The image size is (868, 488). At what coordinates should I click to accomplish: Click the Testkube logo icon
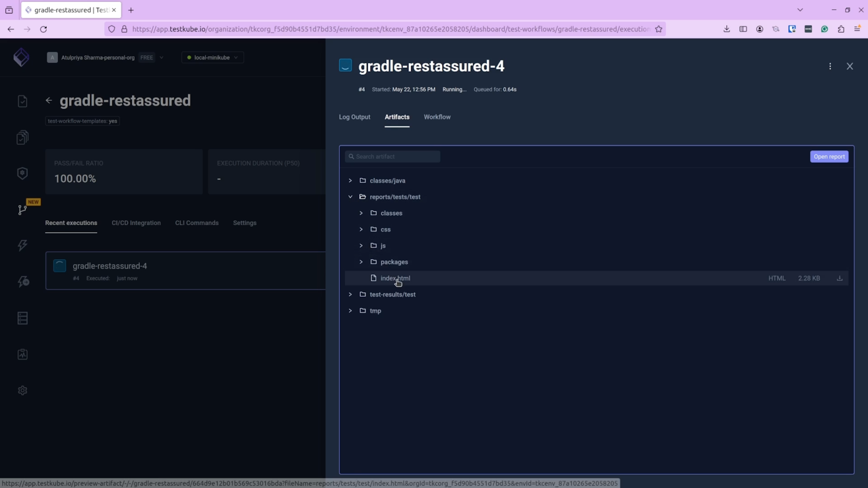(x=21, y=57)
